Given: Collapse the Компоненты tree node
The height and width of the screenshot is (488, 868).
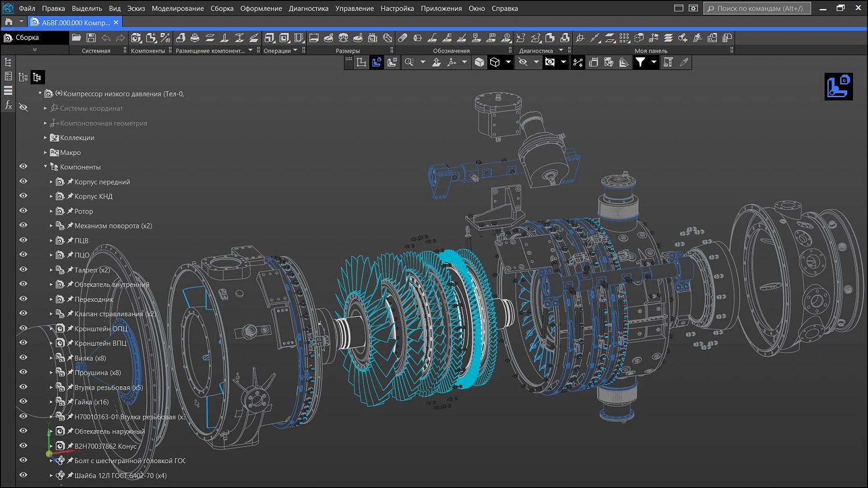Looking at the screenshot, I should coord(45,167).
